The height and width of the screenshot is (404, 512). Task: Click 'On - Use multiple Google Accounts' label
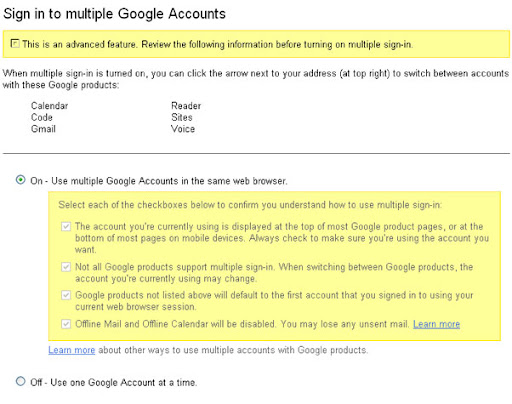pyautogui.click(x=159, y=181)
